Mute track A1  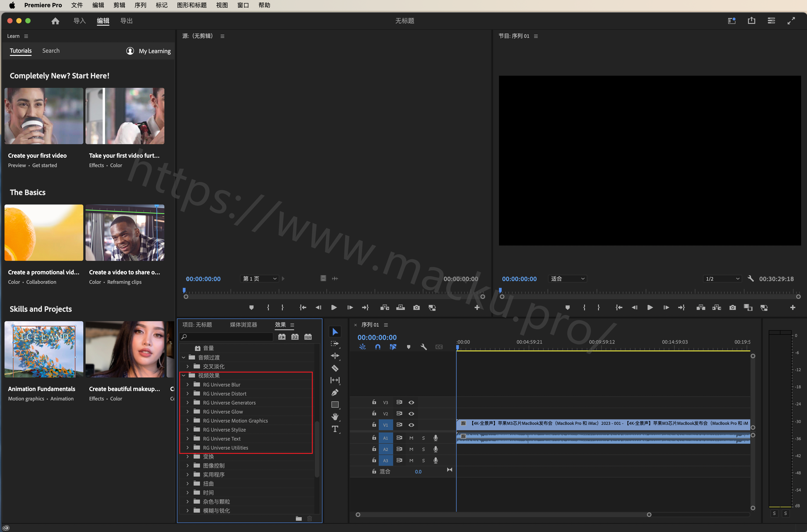point(411,438)
